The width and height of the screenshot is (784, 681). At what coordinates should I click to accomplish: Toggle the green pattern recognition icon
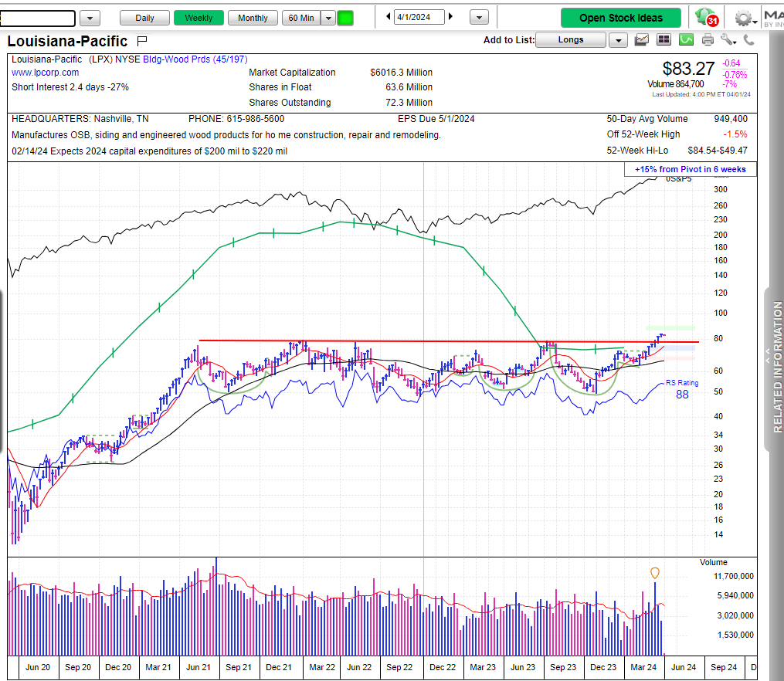point(686,40)
